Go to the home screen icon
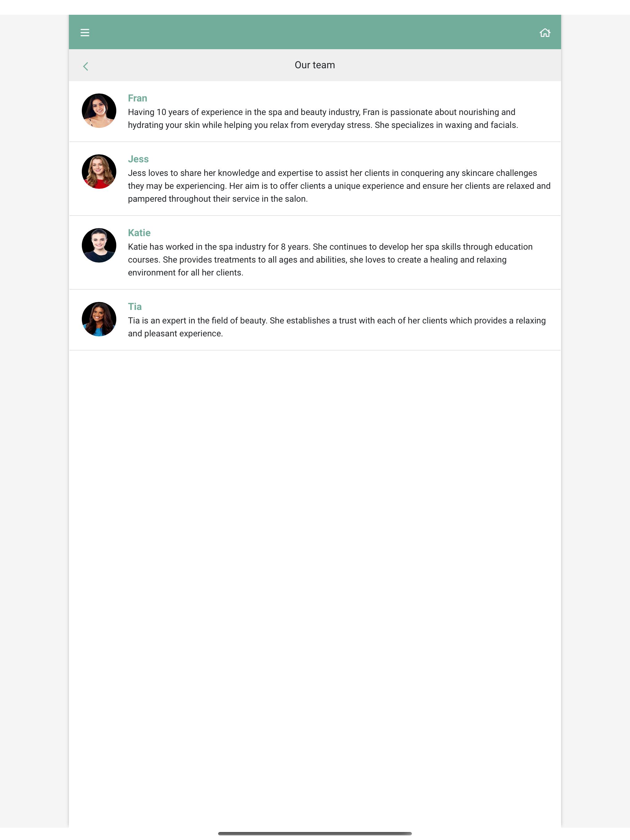Viewport: 630px width, 840px height. (x=544, y=33)
